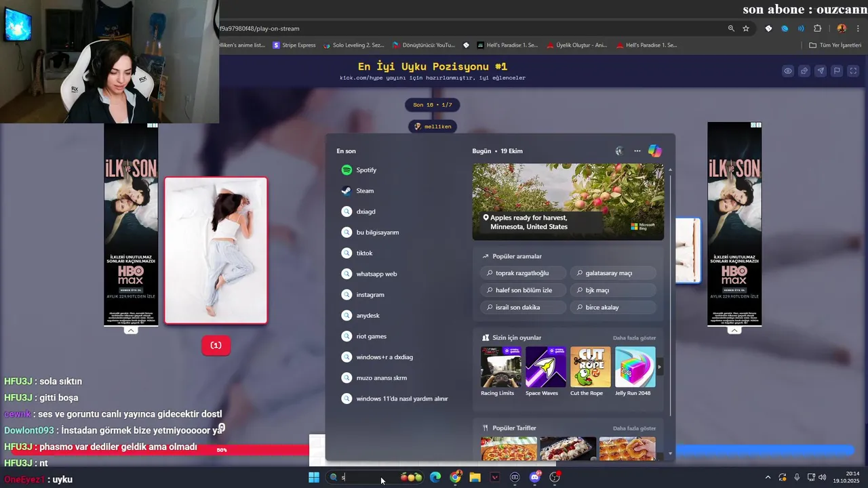Open Microsoft Edge from taskbar
868x488 pixels.
click(x=435, y=478)
